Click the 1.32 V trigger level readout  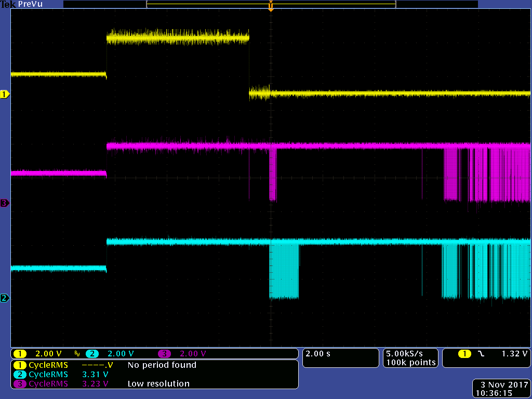tap(514, 353)
